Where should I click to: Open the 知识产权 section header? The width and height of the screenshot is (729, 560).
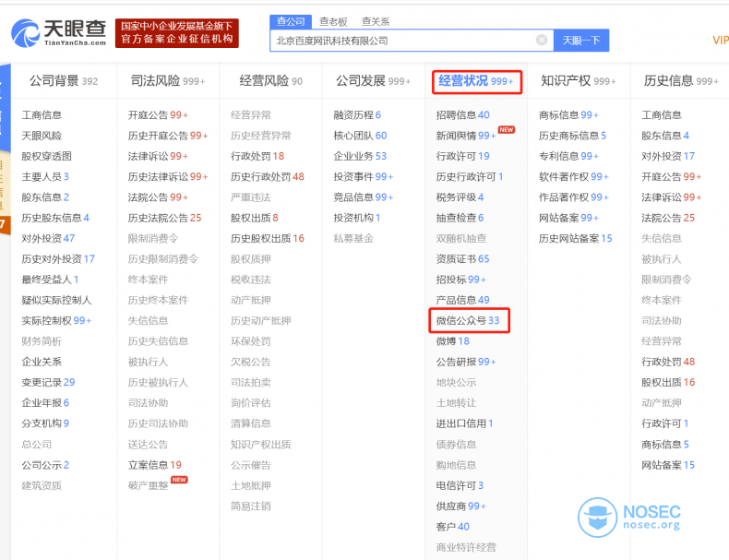coord(579,81)
